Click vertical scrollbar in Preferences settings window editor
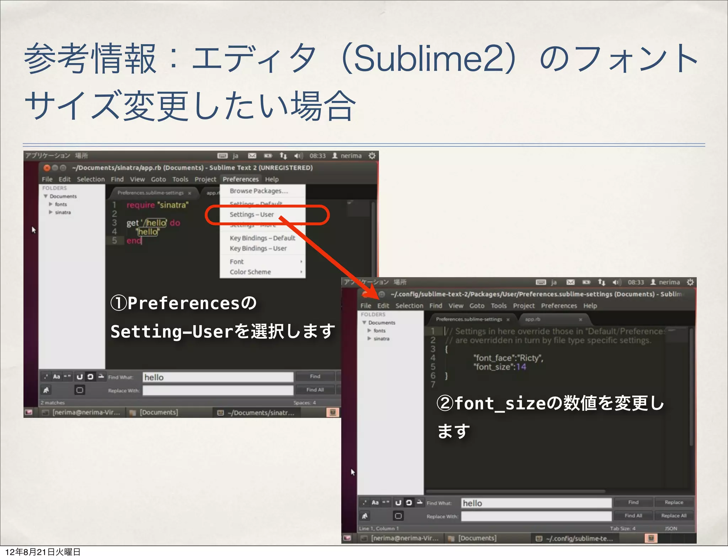The height and width of the screenshot is (560, 728). (x=691, y=387)
